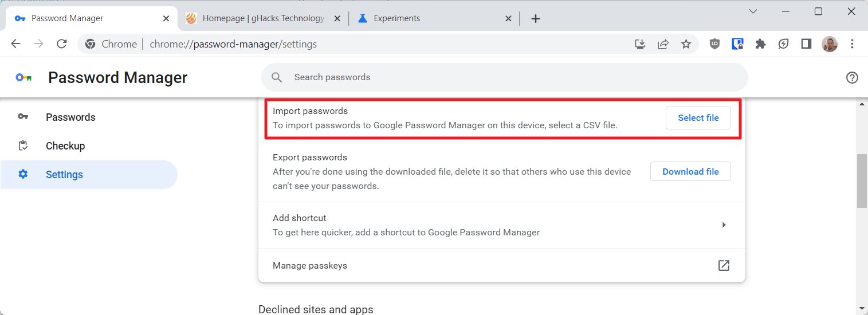Image resolution: width=868 pixels, height=315 pixels.
Task: Download file to export passwords
Action: [690, 172]
